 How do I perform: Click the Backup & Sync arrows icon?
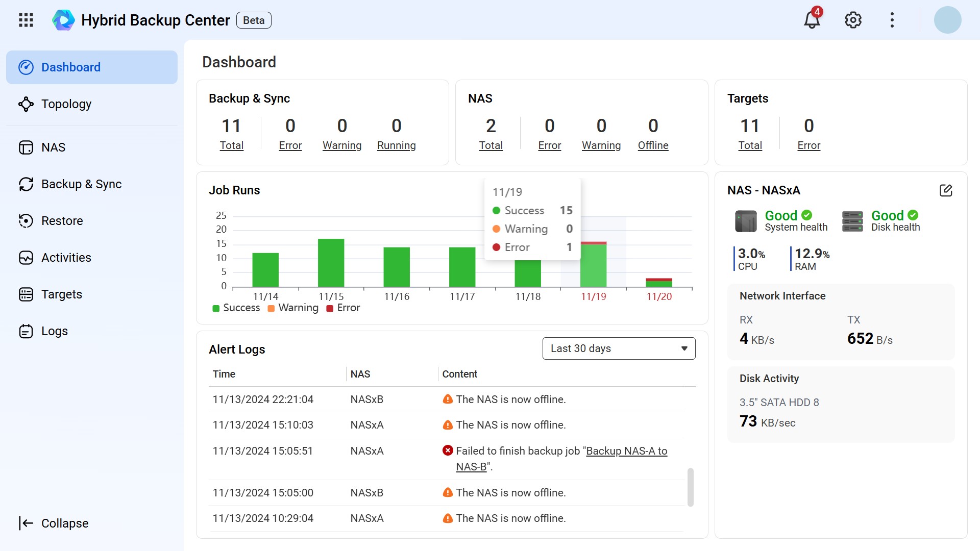[x=26, y=184]
